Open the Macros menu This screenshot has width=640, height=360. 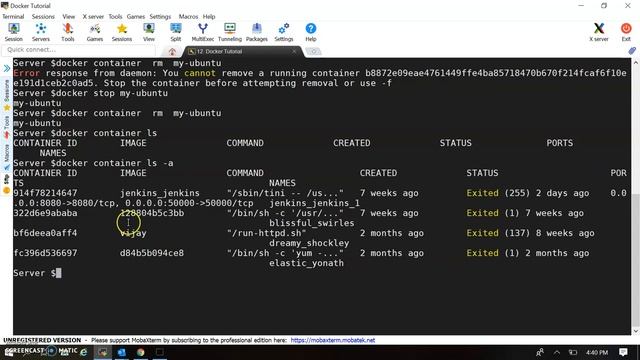tap(188, 16)
